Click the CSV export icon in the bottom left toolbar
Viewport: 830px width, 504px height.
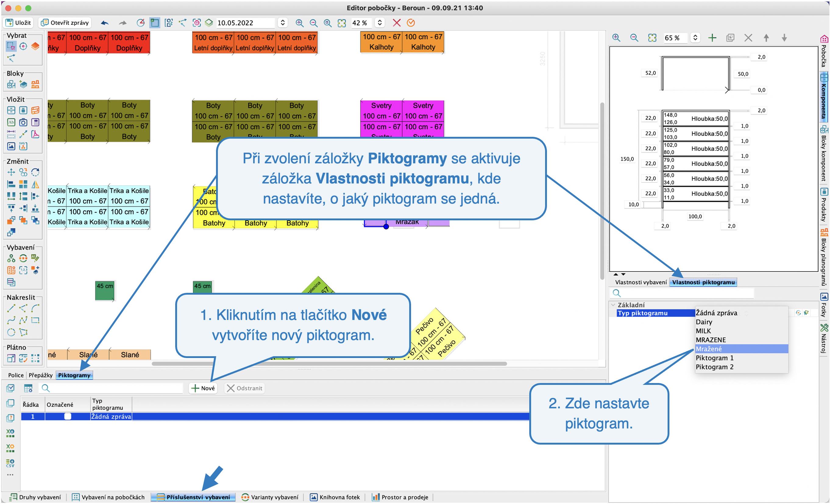click(10, 463)
